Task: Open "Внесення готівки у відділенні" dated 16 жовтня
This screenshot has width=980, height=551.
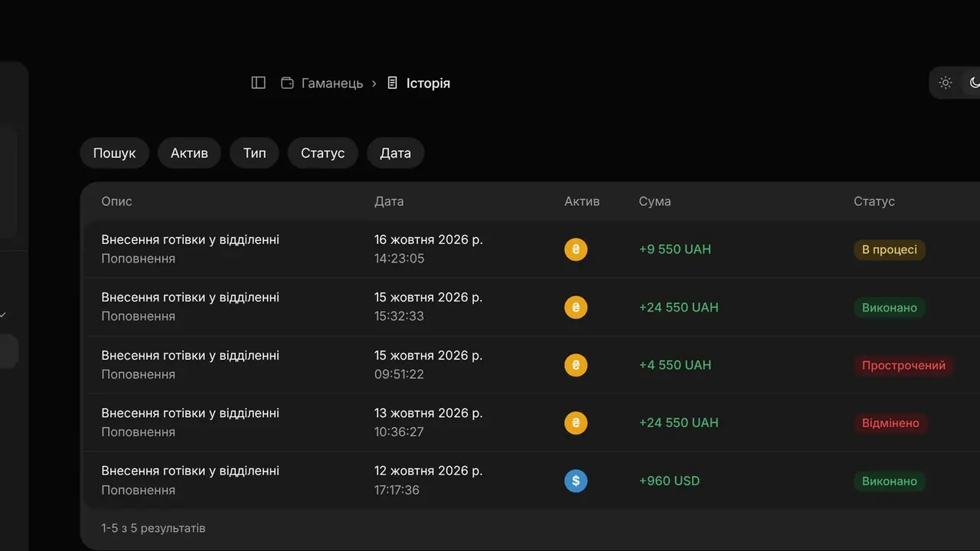Action: [x=191, y=240]
